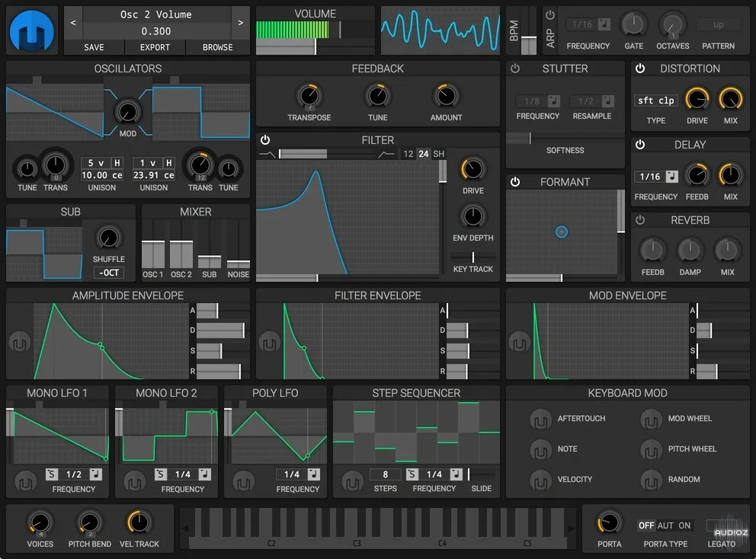Click the Velocity modulation icon
756x559 pixels.
540,480
